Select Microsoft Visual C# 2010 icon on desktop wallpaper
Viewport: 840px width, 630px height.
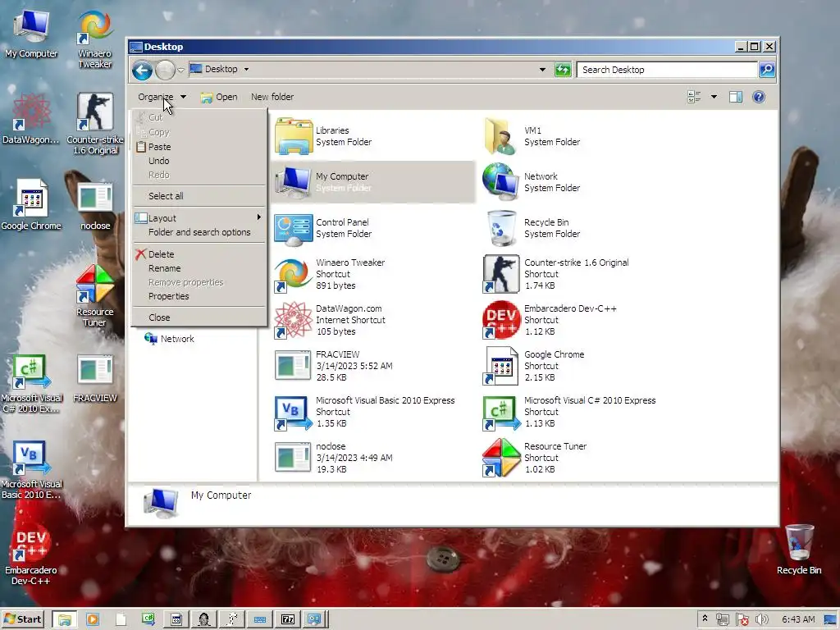31,384
